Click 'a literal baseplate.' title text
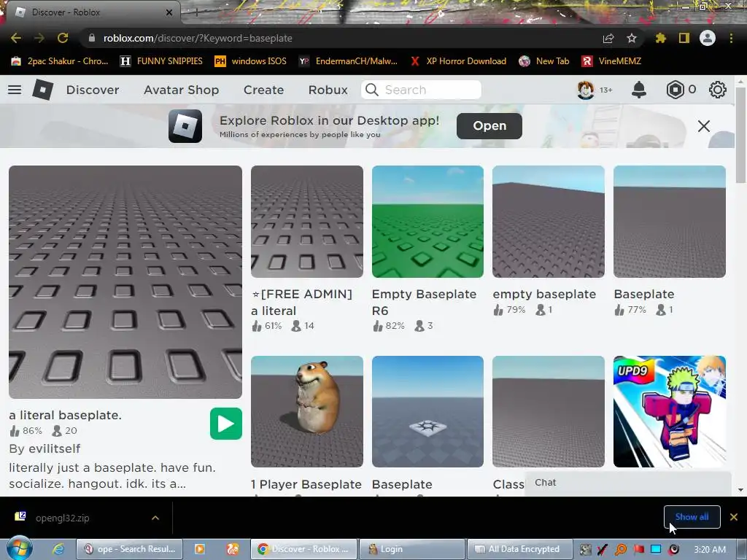 [x=65, y=415]
